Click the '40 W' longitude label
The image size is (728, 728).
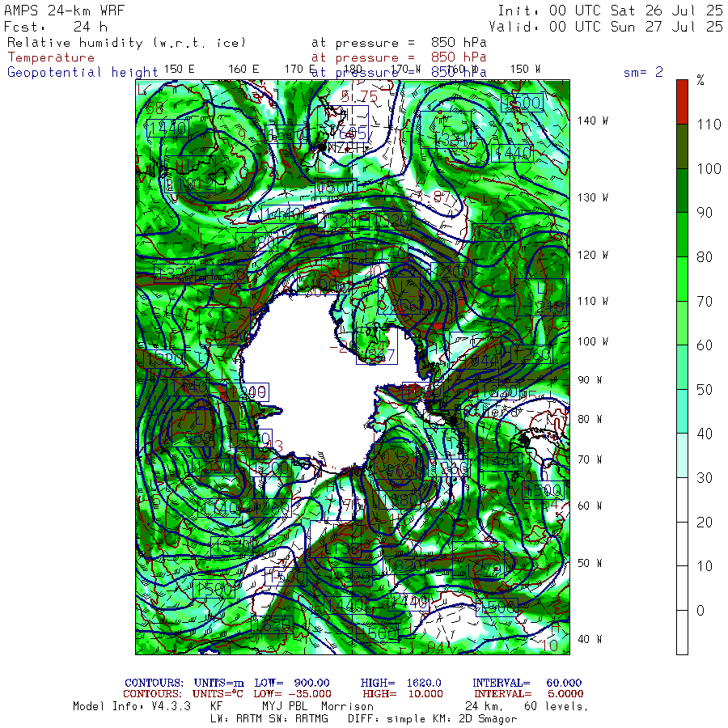[590, 639]
